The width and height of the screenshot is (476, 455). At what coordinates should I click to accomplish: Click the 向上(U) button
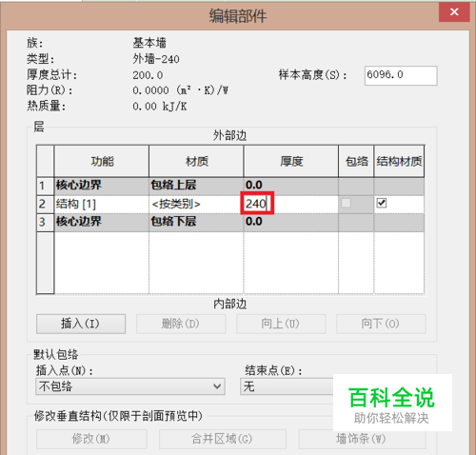coord(281,324)
